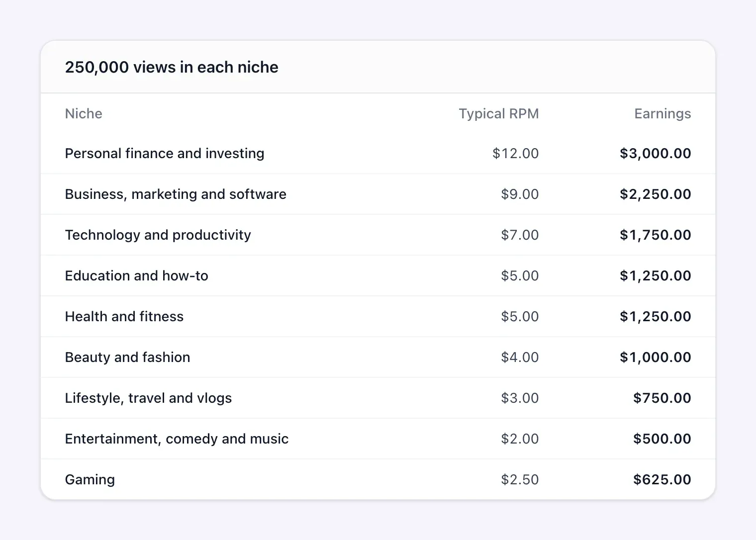Image resolution: width=756 pixels, height=540 pixels.
Task: Click the $2.00 RPM value
Action: pyautogui.click(x=520, y=439)
